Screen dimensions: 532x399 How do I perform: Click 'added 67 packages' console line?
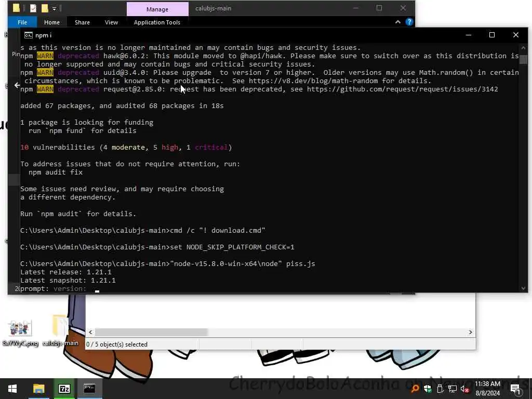click(122, 106)
